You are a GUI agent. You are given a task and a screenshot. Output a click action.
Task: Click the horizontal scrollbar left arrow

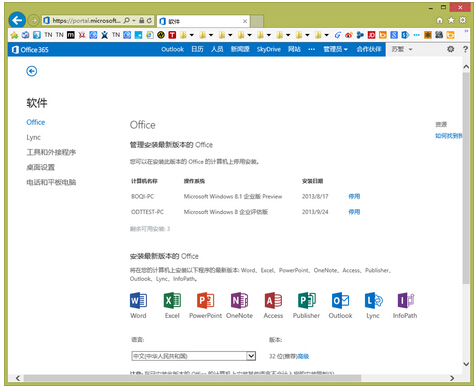pos(18,378)
